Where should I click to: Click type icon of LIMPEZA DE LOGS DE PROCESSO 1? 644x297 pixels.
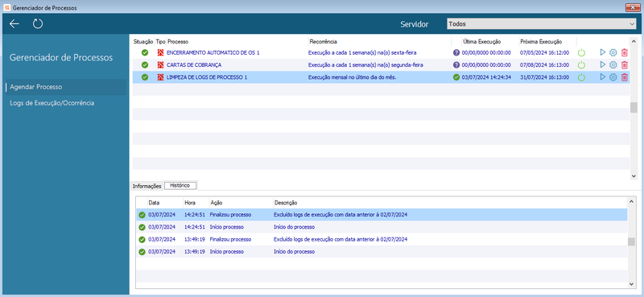[x=160, y=77]
